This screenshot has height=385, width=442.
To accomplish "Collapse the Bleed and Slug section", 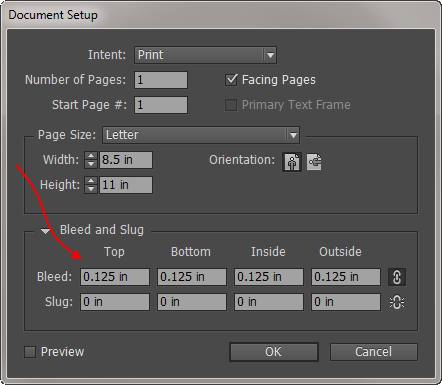I will click(x=45, y=230).
